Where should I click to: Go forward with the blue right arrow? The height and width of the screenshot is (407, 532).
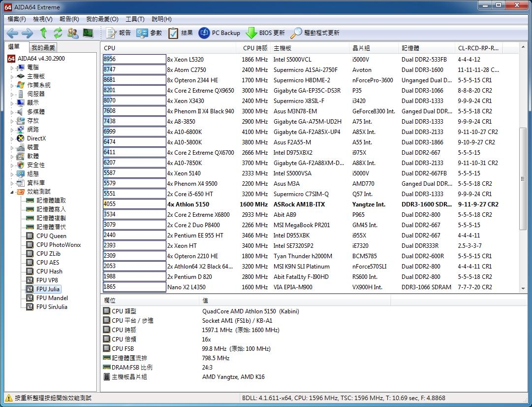[x=27, y=33]
